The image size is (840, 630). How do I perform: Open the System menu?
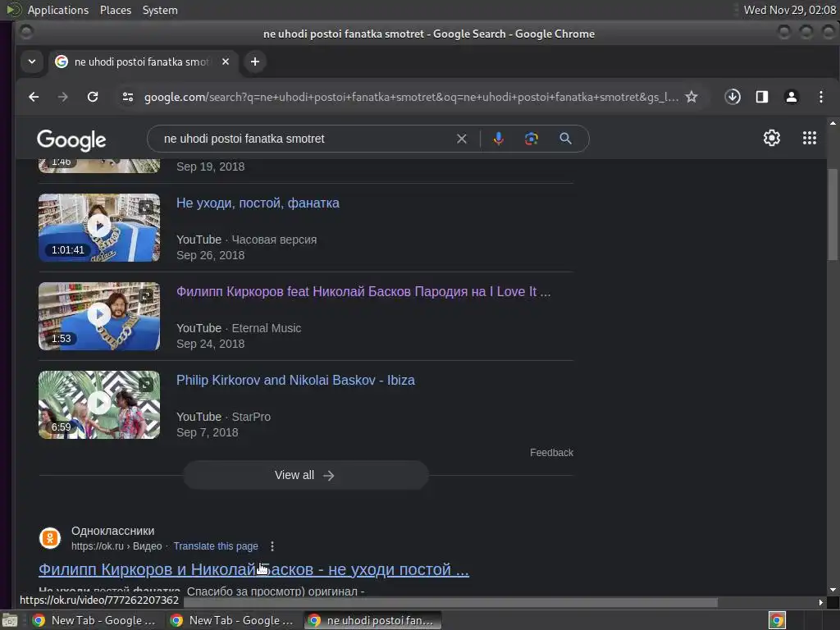tap(160, 10)
